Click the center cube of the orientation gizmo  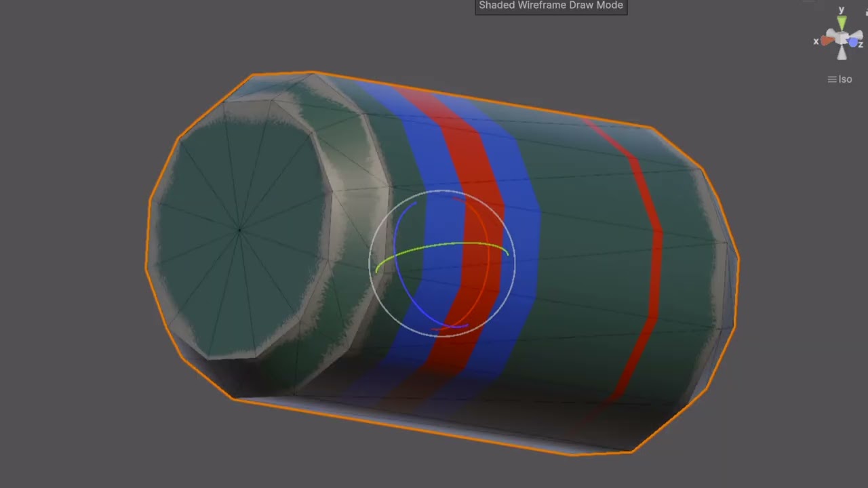842,38
